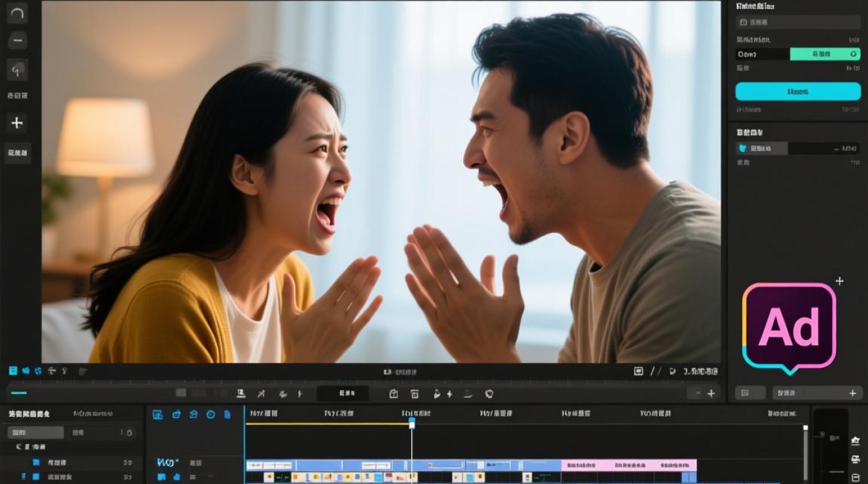
Task: Click the teal zoom line at the toolbar's left end
Action: [x=19, y=393]
